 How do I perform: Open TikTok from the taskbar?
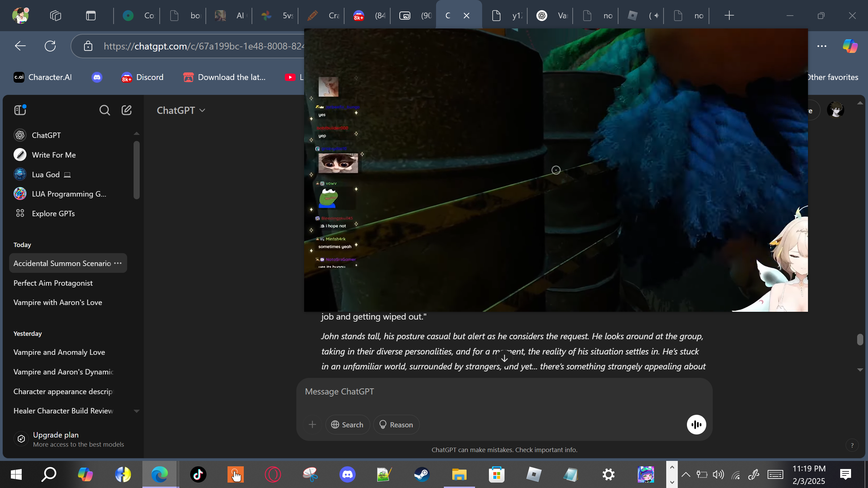point(198,474)
